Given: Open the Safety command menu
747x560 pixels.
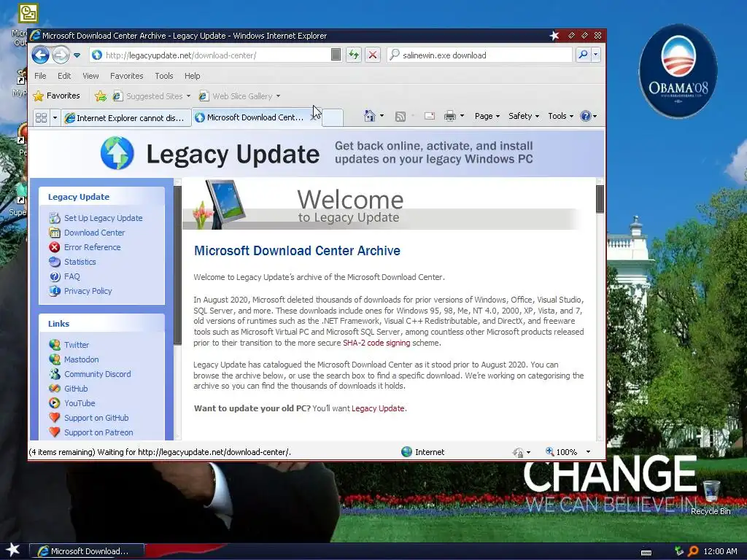Looking at the screenshot, I should pos(524,116).
